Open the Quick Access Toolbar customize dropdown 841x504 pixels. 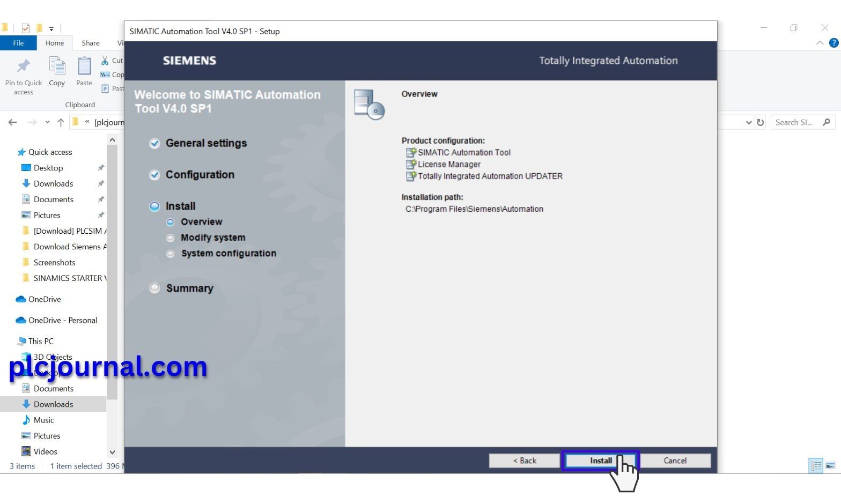coord(51,28)
